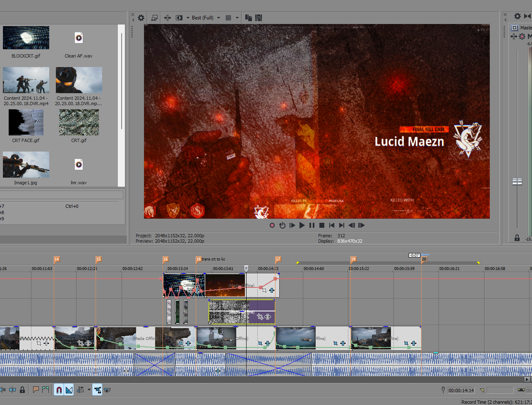Image resolution: width=532 pixels, height=405 pixels.
Task: Close the Video Preview panel
Action: click(133, 14)
